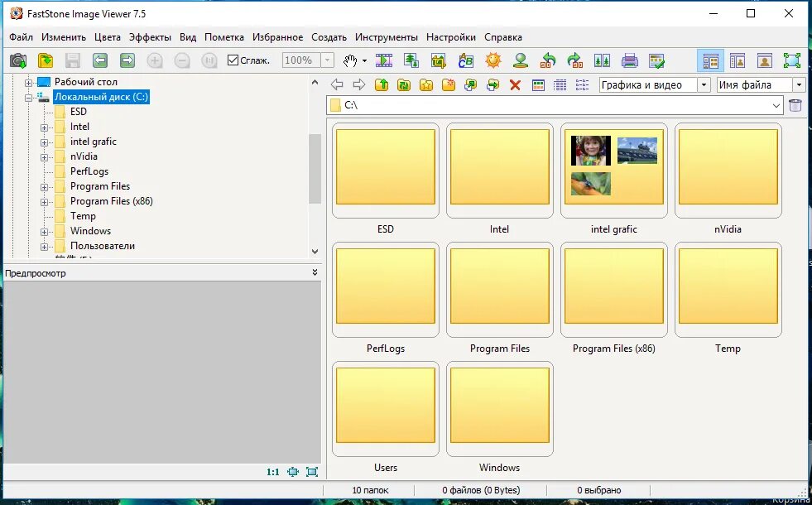Viewport: 812px width, 505px height.
Task: Select the hand pan tool
Action: pos(351,60)
